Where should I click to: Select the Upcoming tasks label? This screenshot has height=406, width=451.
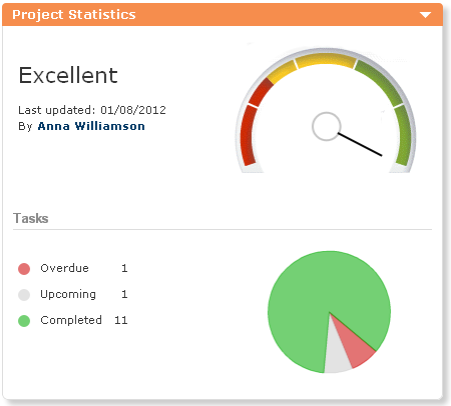[68, 294]
